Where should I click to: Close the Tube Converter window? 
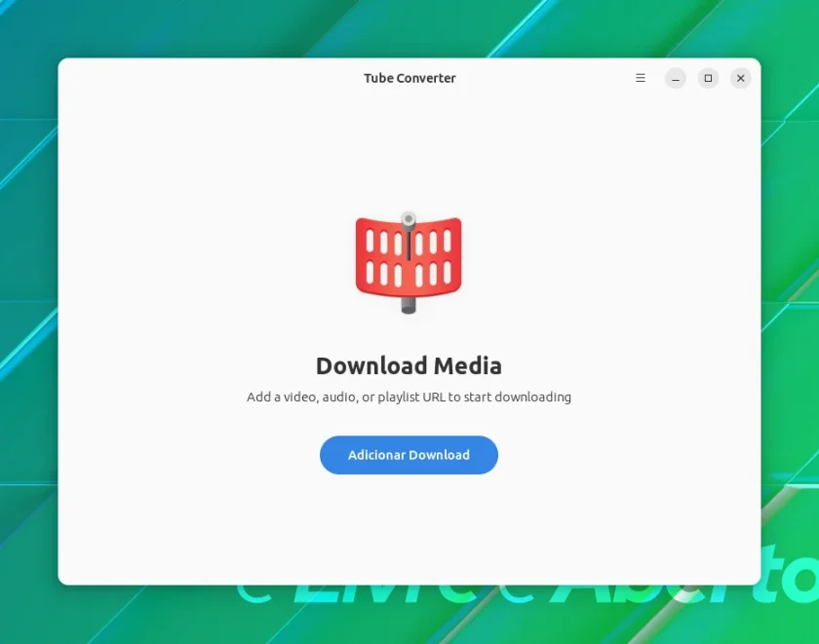pyautogui.click(x=741, y=78)
